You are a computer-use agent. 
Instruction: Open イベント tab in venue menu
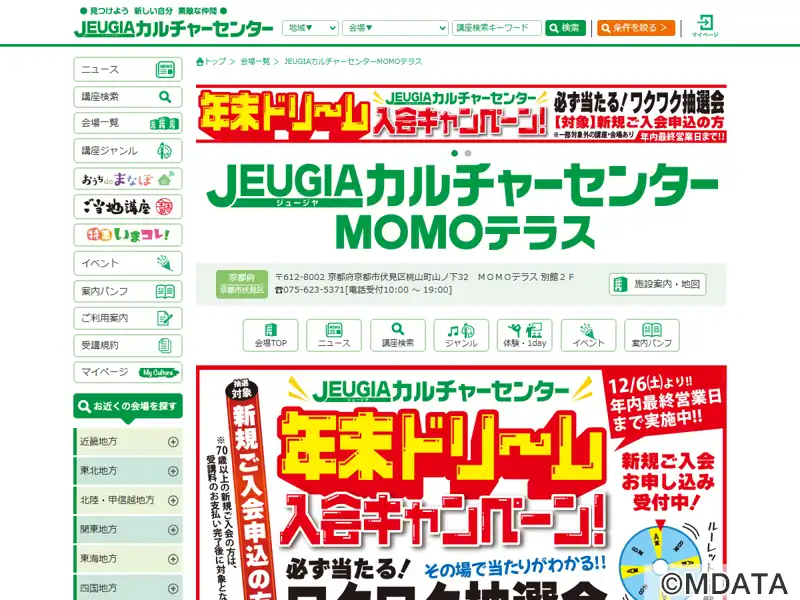pyautogui.click(x=588, y=335)
